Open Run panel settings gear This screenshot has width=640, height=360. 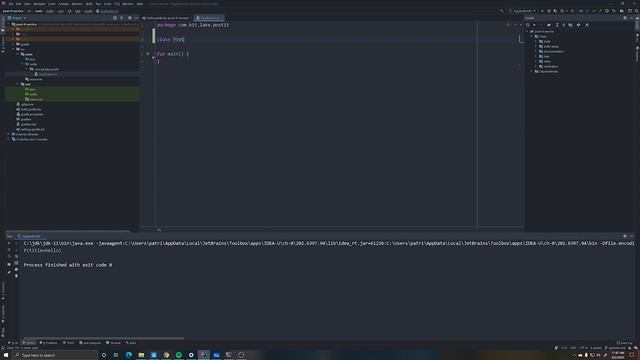[625, 236]
